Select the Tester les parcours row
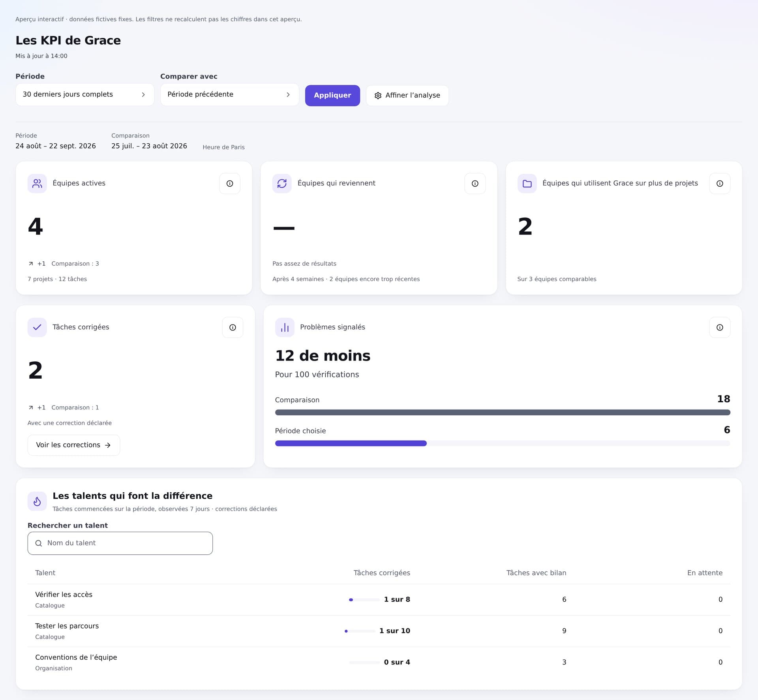The width and height of the screenshot is (758, 700). coord(379,631)
